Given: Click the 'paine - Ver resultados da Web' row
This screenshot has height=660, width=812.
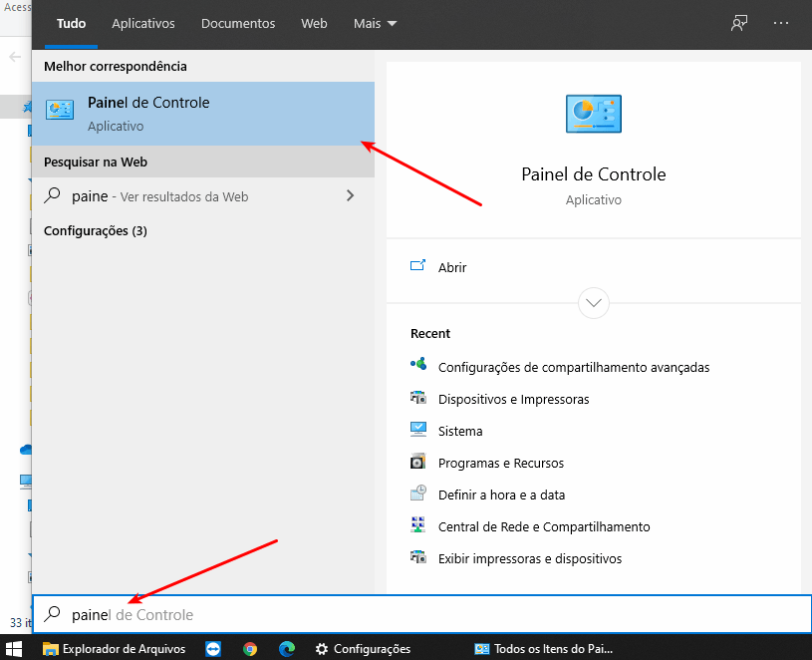Looking at the screenshot, I should [x=203, y=196].
